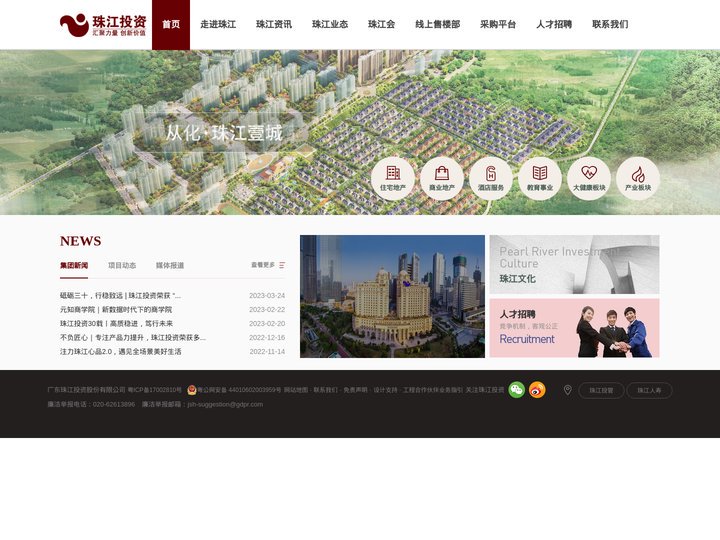Open news 注力珠江心品2.0

pos(120,351)
